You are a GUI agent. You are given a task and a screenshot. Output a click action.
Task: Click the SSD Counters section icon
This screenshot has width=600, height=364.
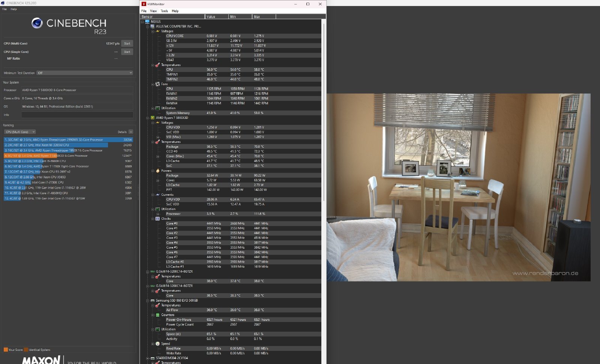157,315
